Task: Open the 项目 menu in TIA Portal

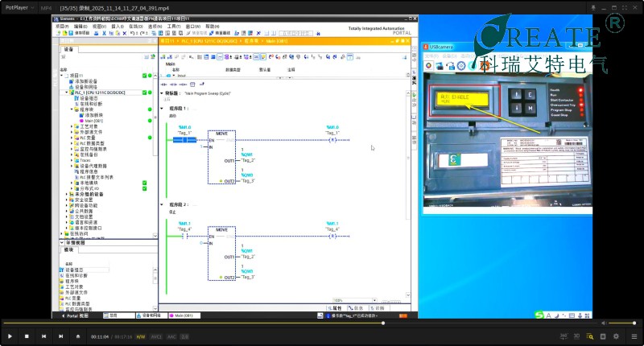Action: point(62,27)
